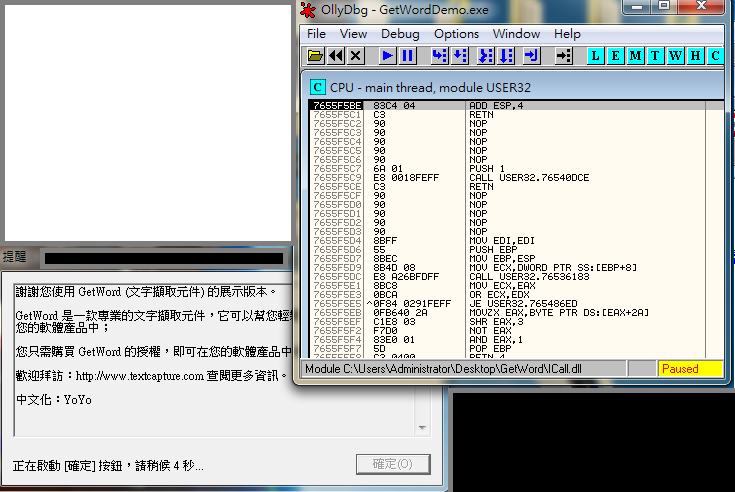Click the Paused status indicator
The width and height of the screenshot is (735, 492).
pos(690,369)
